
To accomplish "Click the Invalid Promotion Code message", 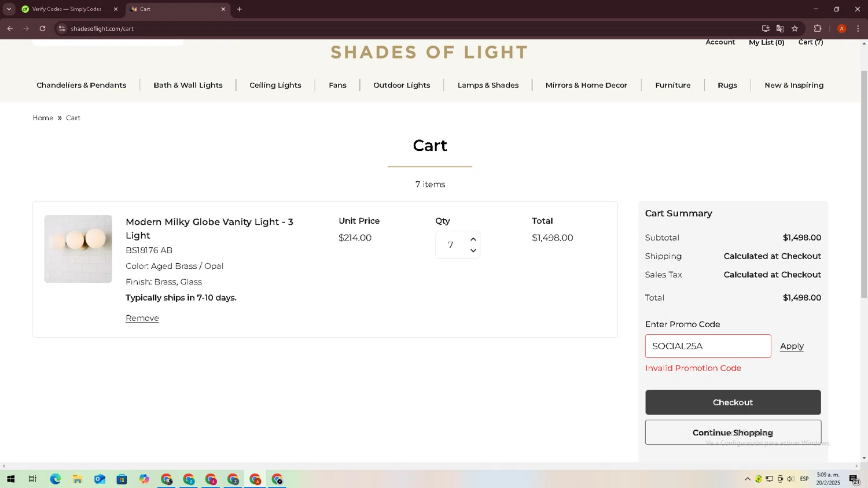I will click(693, 368).
